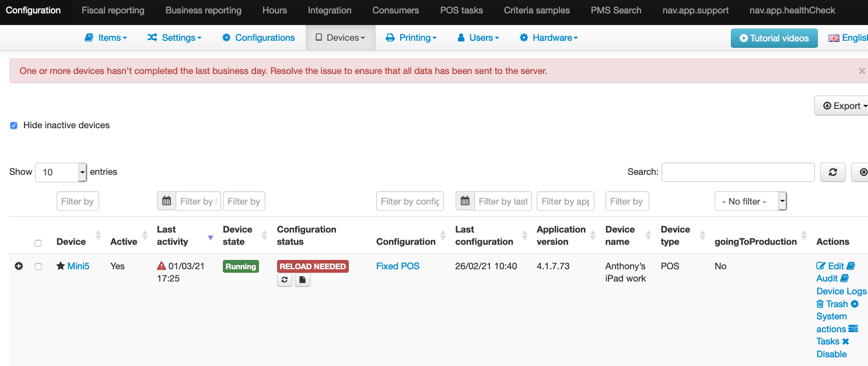Open the Show entries dropdown
The height and width of the screenshot is (366, 868).
click(x=61, y=172)
